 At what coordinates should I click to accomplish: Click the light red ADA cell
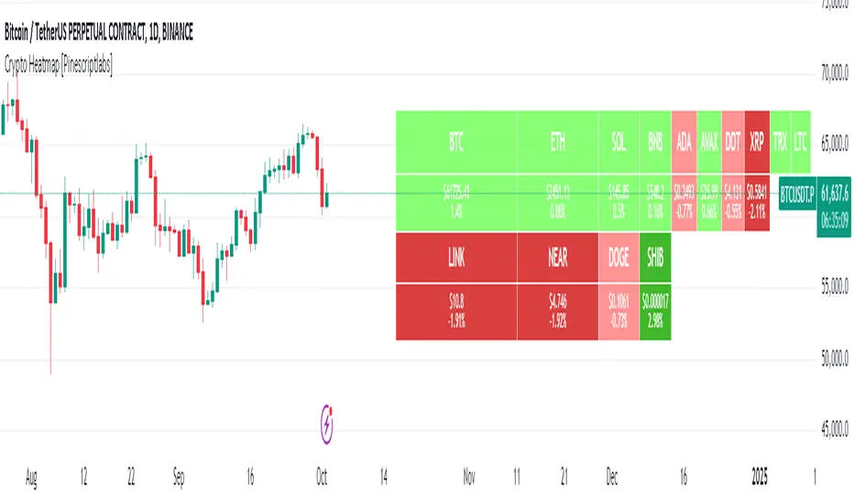point(684,143)
